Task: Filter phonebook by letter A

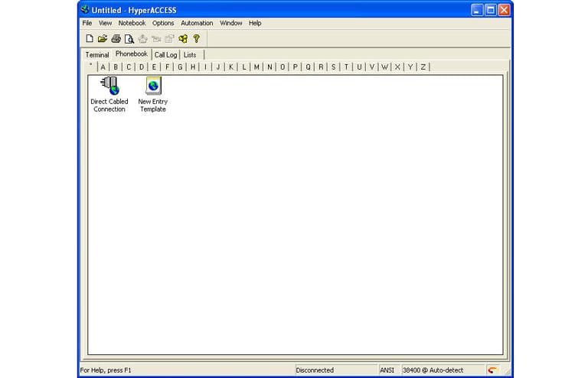Action: 103,67
